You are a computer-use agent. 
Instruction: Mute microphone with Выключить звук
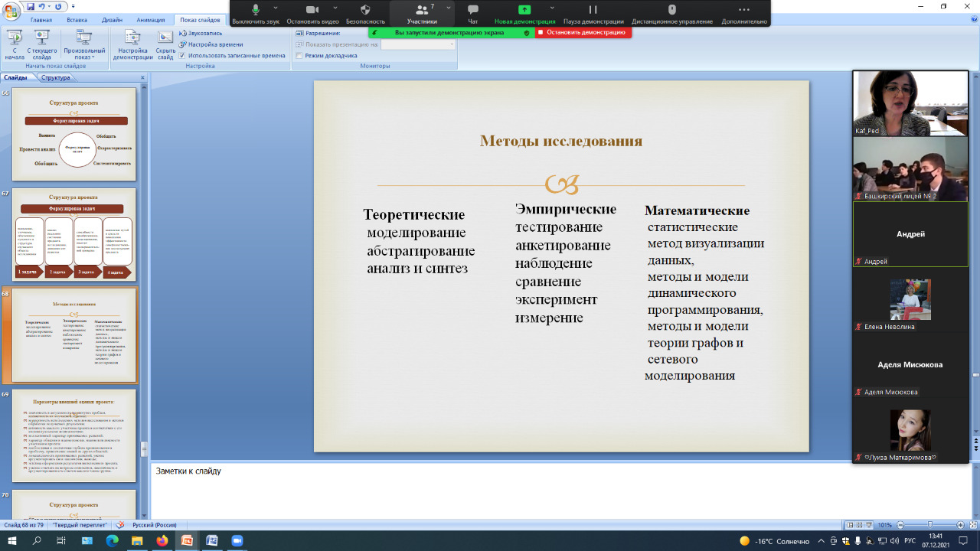click(256, 14)
